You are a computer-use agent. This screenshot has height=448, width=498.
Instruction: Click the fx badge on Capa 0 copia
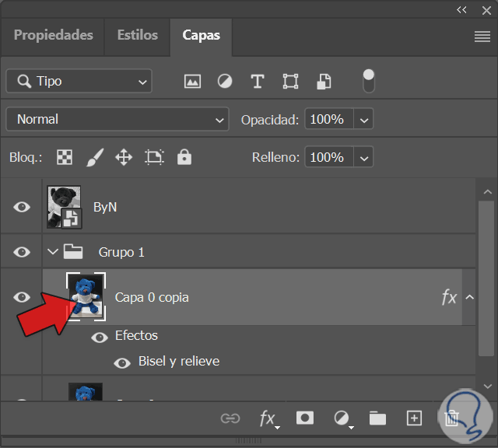(x=449, y=297)
